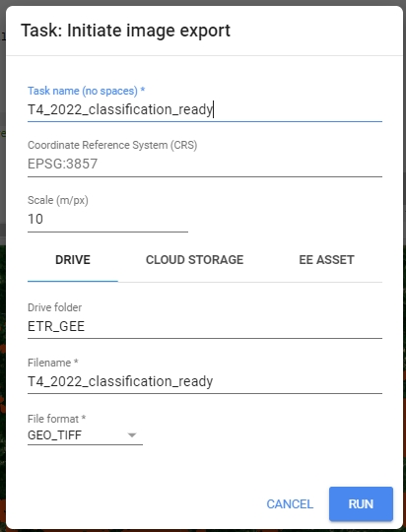Click the 'Coordinate Reference System (CRS)' label
Viewport: 406px width, 532px height.
pos(112,145)
